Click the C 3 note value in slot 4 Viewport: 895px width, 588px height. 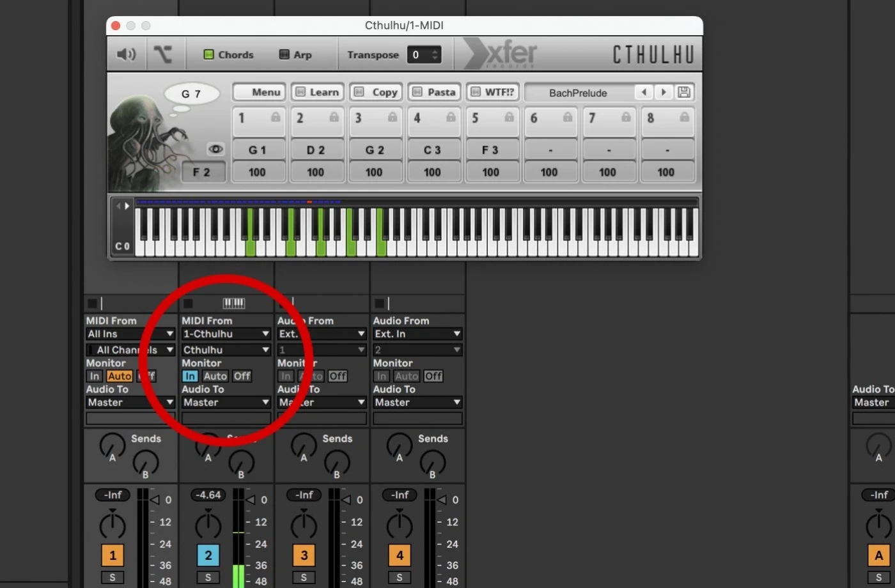tap(433, 150)
